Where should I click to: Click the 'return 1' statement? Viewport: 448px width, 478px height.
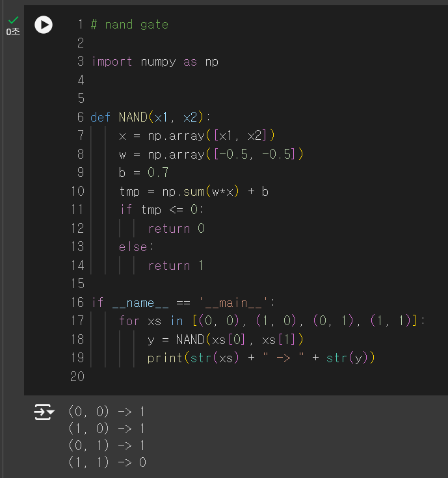[176, 265]
